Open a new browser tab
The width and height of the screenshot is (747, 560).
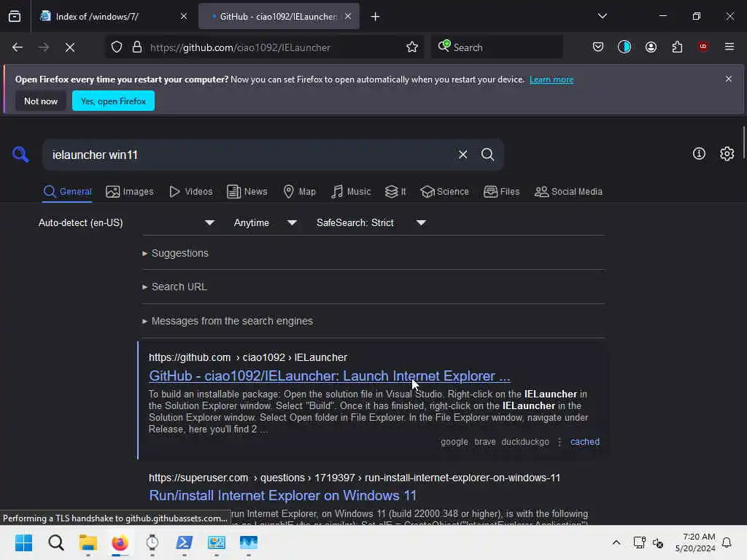(x=376, y=17)
